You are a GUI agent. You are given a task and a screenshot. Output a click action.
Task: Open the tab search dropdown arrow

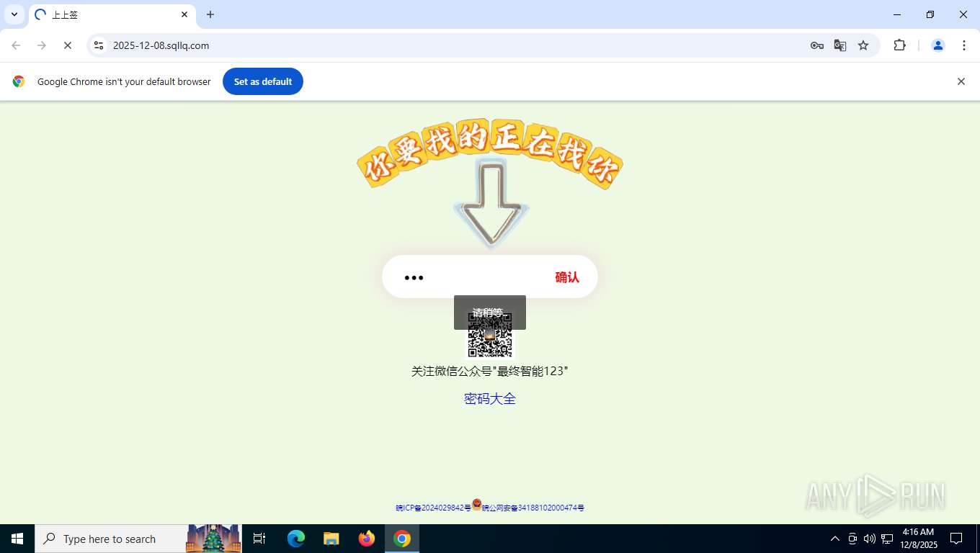coord(14,14)
